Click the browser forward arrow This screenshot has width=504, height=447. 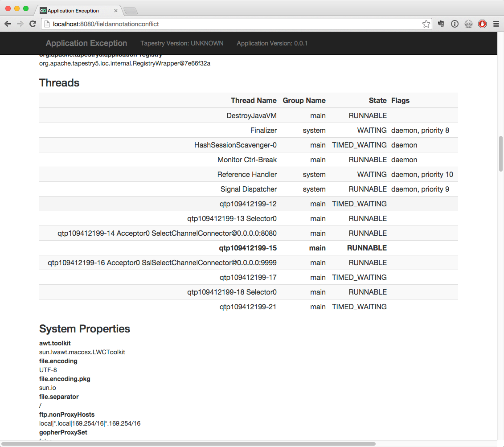pyautogui.click(x=20, y=24)
